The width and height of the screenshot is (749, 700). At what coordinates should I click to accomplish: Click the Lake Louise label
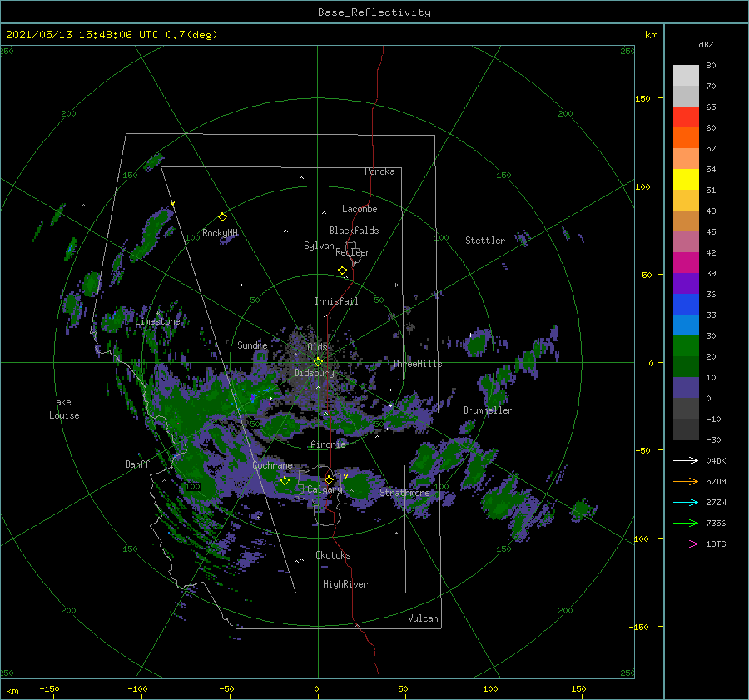coord(64,409)
